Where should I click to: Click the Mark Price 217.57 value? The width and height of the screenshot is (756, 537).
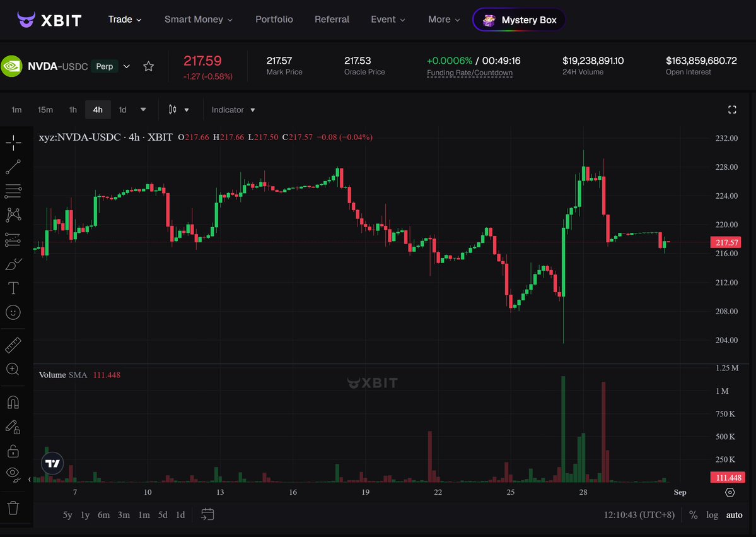(x=279, y=61)
